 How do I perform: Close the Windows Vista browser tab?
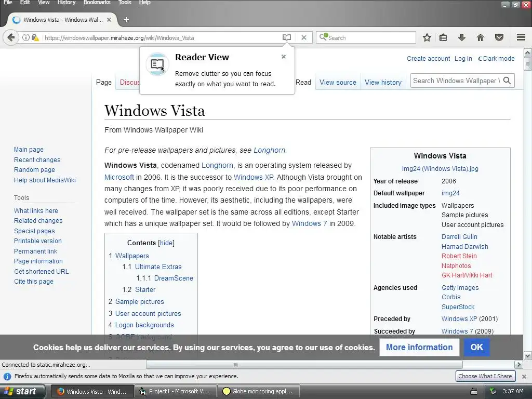point(109,20)
